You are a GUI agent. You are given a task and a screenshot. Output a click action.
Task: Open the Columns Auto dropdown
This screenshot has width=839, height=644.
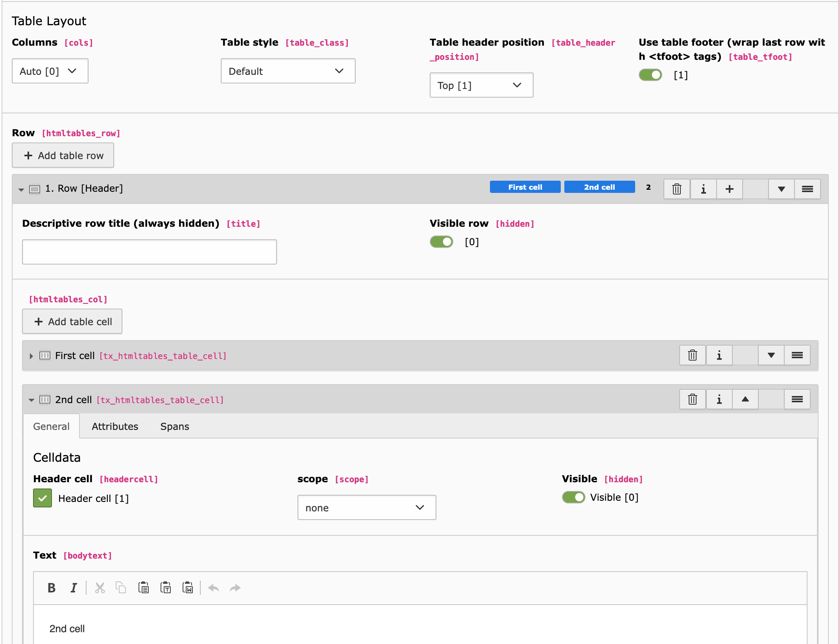click(50, 71)
